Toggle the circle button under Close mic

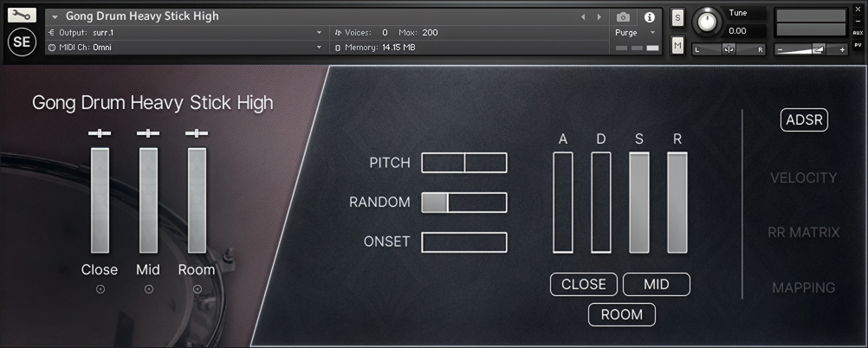pyautogui.click(x=100, y=289)
